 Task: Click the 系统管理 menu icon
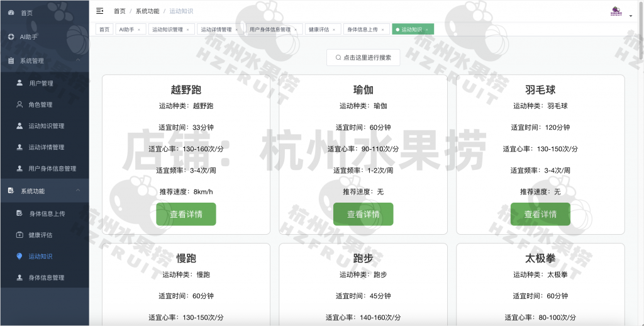tap(11, 60)
